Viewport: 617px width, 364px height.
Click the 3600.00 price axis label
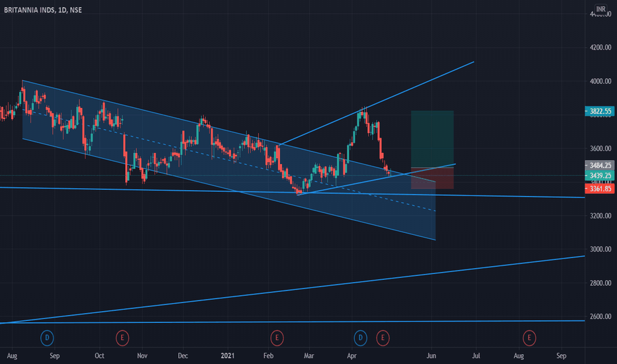pos(600,149)
